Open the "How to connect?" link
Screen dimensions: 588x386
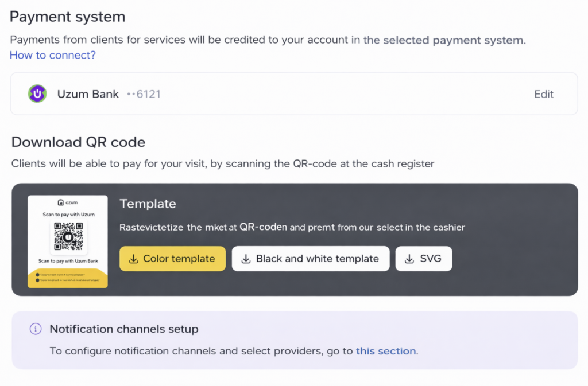53,55
